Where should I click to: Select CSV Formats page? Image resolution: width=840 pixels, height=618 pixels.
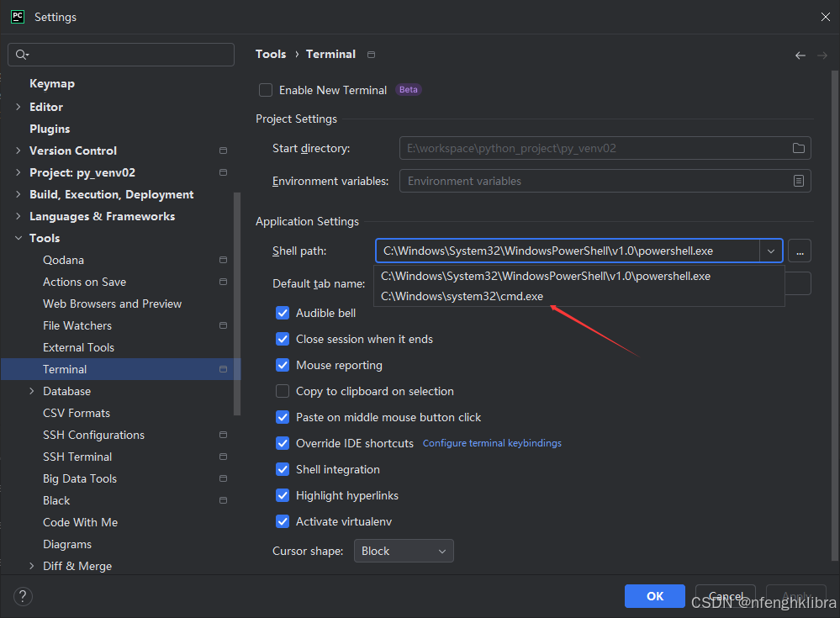[77, 413]
